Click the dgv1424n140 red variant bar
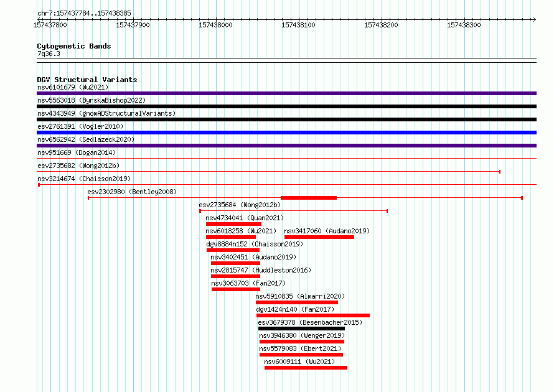The height and width of the screenshot is (392, 554). click(x=313, y=315)
